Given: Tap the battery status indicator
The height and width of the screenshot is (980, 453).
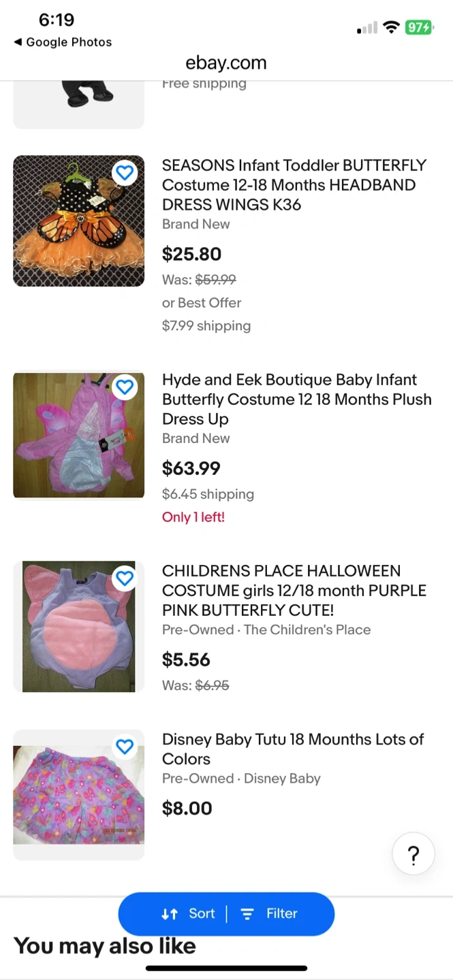Looking at the screenshot, I should (x=418, y=28).
